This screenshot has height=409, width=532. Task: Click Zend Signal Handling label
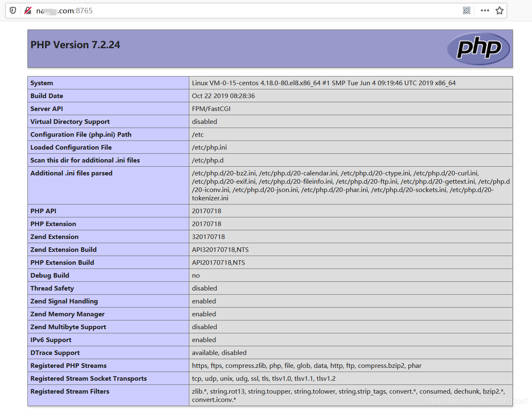coord(64,301)
